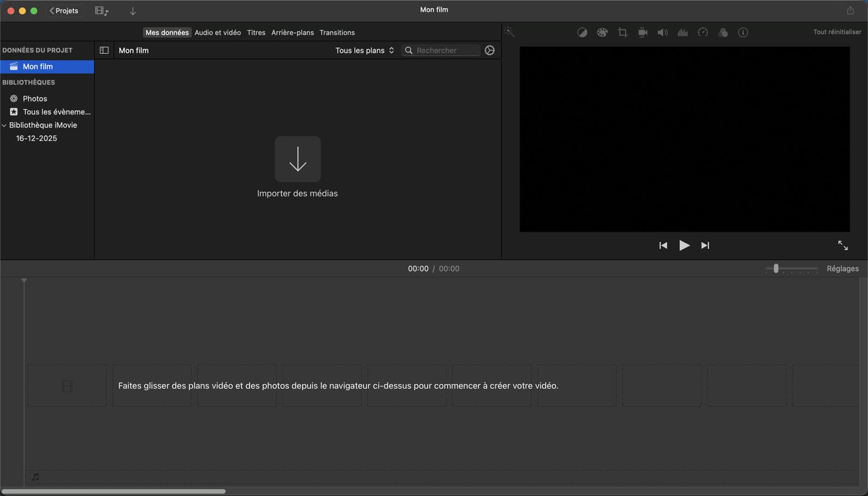Viewport: 868px width, 496px height.
Task: Click the filmstrip placeholder in timeline
Action: [x=67, y=386]
